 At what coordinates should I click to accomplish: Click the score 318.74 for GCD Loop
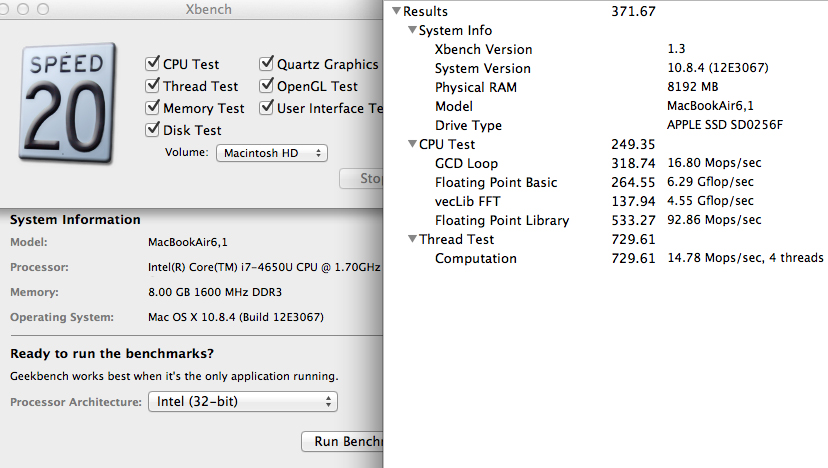point(633,163)
